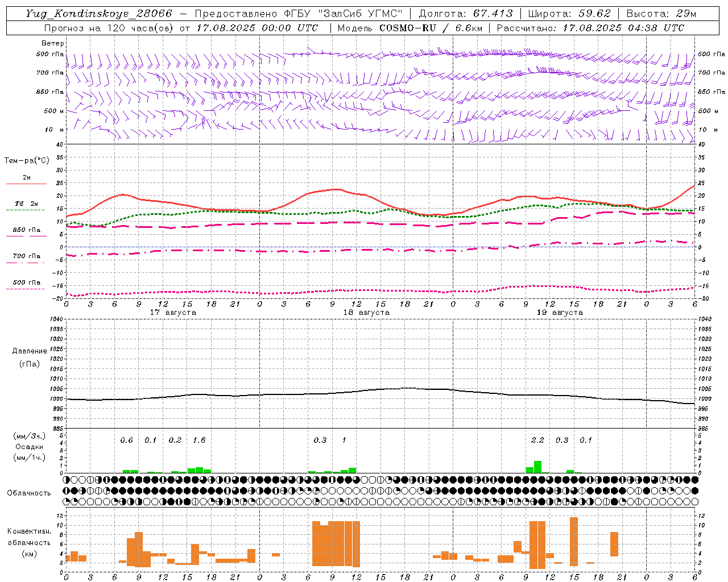Click the 500 м wind level label on the left
The image size is (728, 582).
(54, 111)
